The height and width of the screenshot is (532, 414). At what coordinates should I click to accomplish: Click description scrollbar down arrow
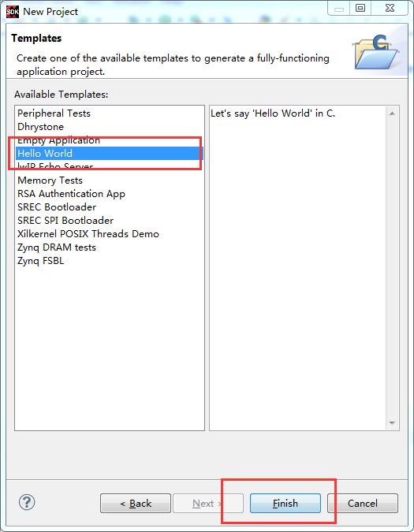click(x=392, y=422)
